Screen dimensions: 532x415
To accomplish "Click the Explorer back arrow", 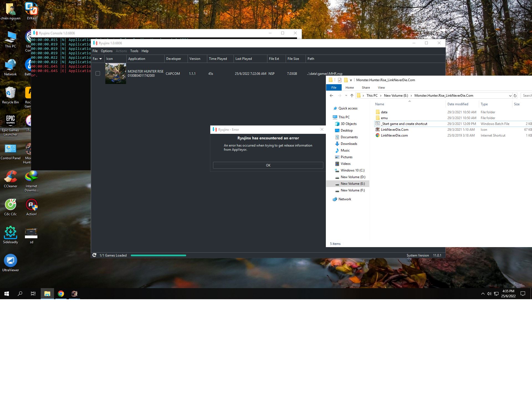I will click(x=331, y=96).
